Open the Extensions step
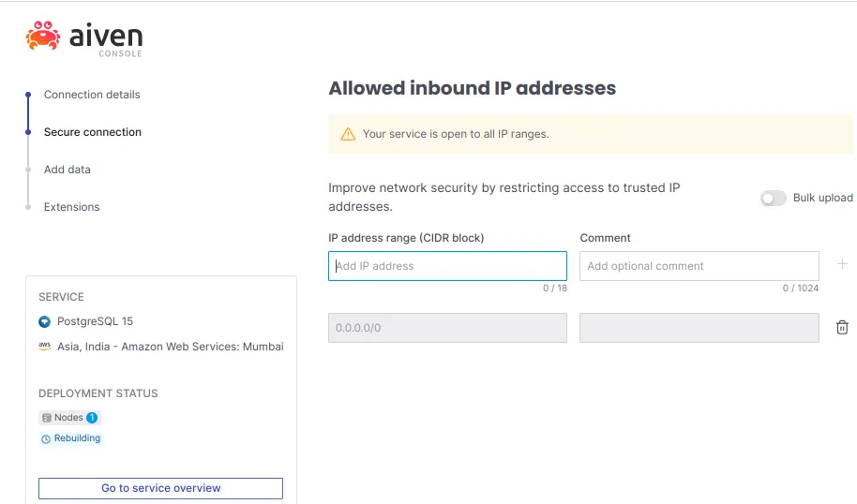The width and height of the screenshot is (857, 504). (71, 207)
